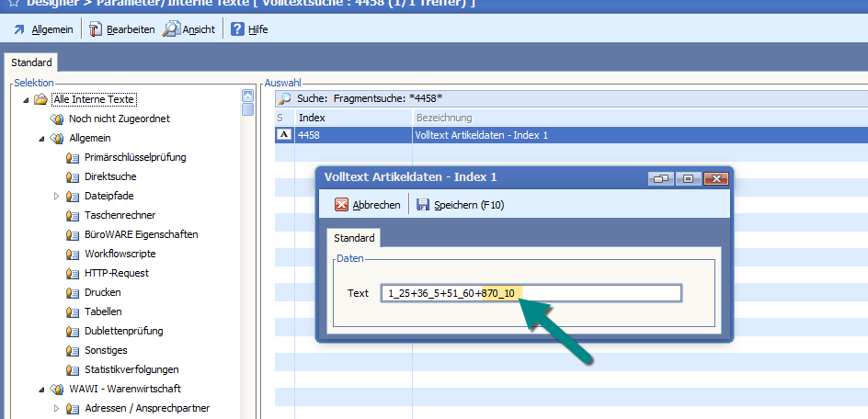868x419 pixels.
Task: Collapse the Allgemein tree folder
Action: click(x=41, y=138)
